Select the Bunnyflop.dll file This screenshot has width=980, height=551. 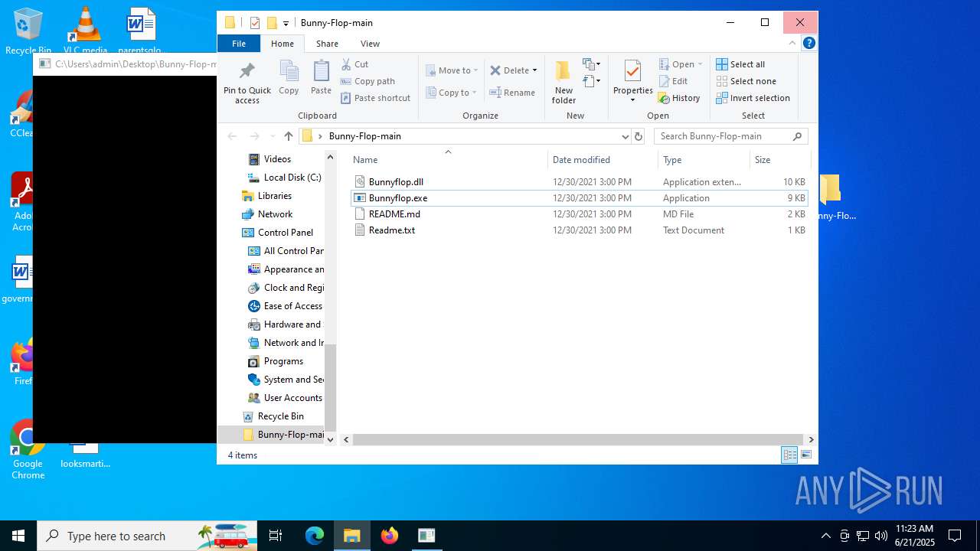tap(580, 182)
